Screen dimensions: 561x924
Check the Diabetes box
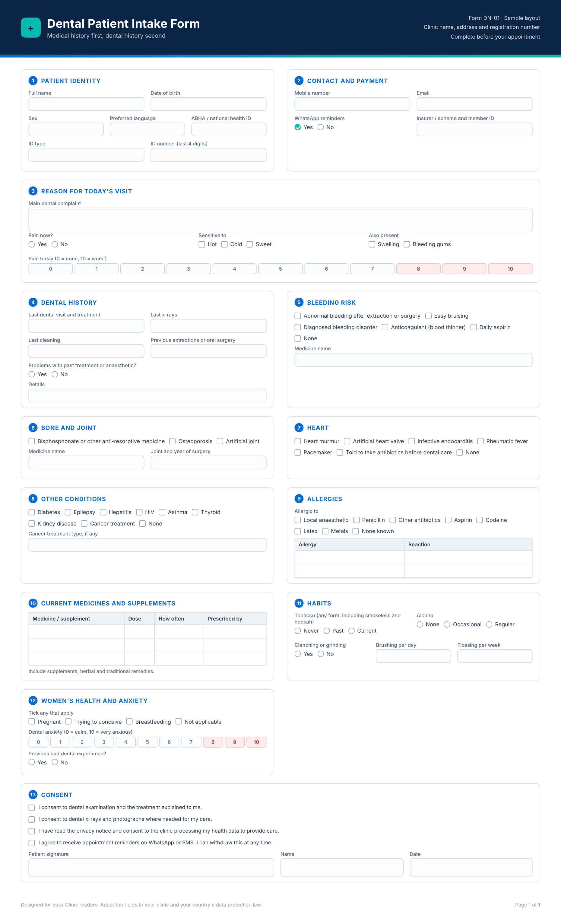(32, 512)
